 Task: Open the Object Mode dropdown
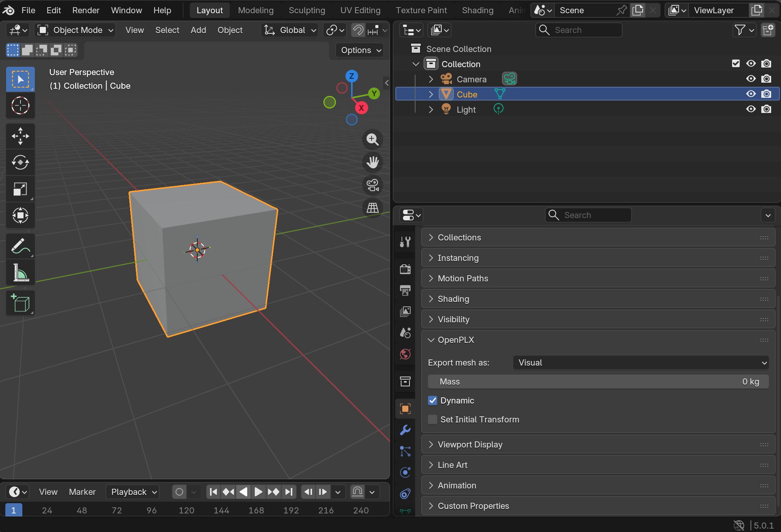pos(75,30)
